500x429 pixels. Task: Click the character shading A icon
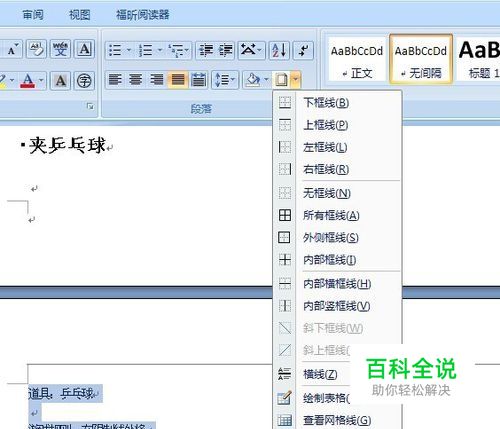click(x=60, y=80)
